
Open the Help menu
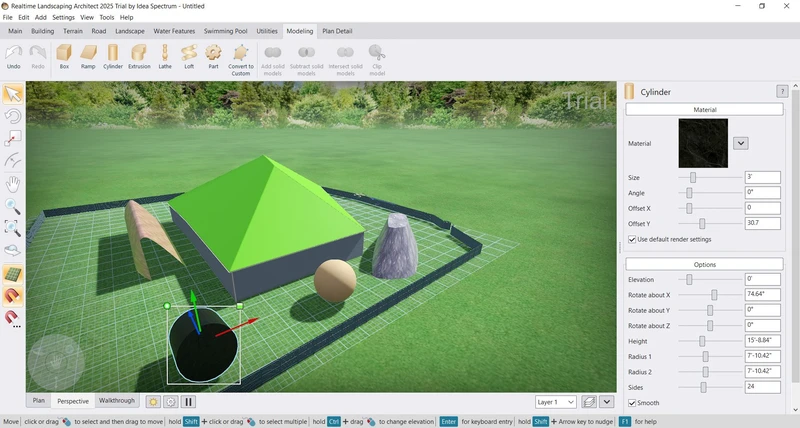[127, 17]
